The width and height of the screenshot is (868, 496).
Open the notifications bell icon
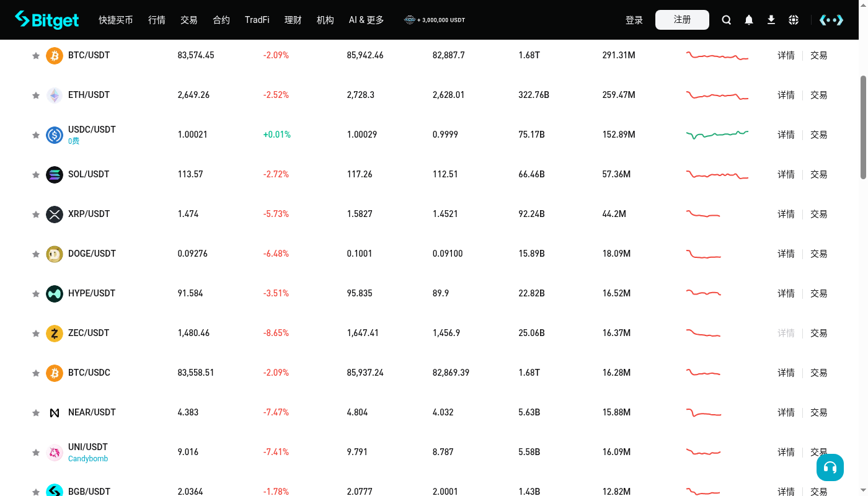(749, 20)
